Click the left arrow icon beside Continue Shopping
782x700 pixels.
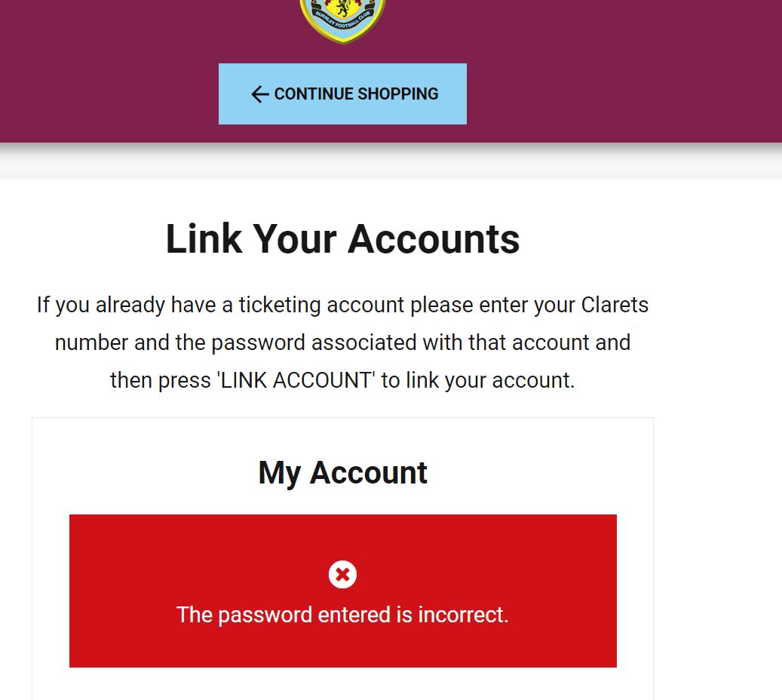260,94
